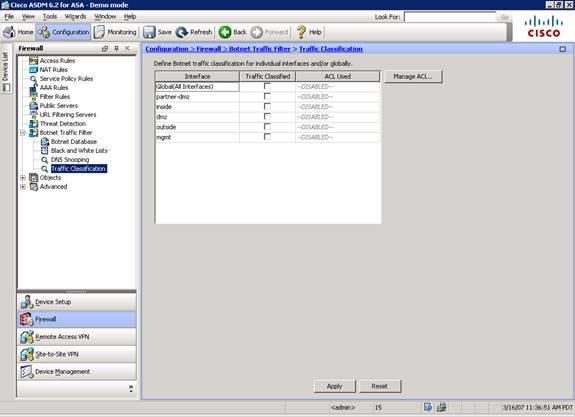Viewport: 575px width, 417px height.
Task: Enable Traffic Classified for Global(All Interfaces)
Action: tap(267, 87)
